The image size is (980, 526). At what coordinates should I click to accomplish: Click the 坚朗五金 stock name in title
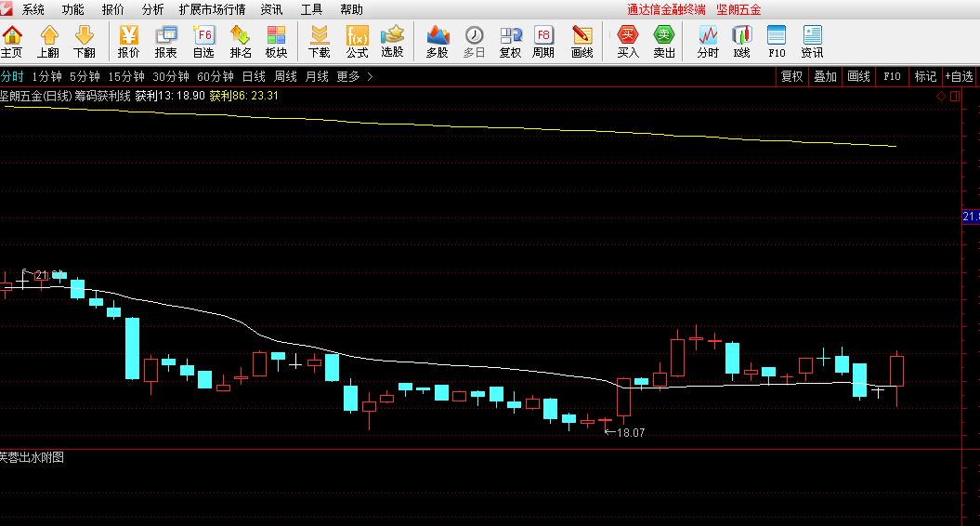pos(738,9)
